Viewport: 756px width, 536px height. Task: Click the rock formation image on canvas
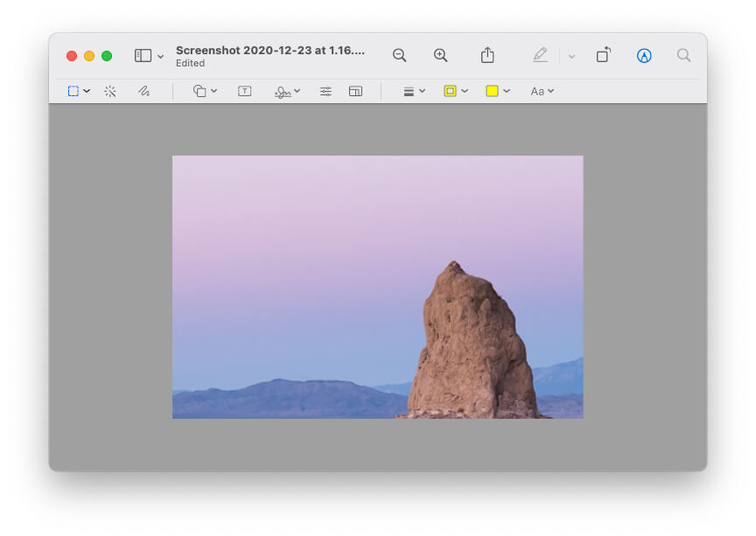point(472,341)
